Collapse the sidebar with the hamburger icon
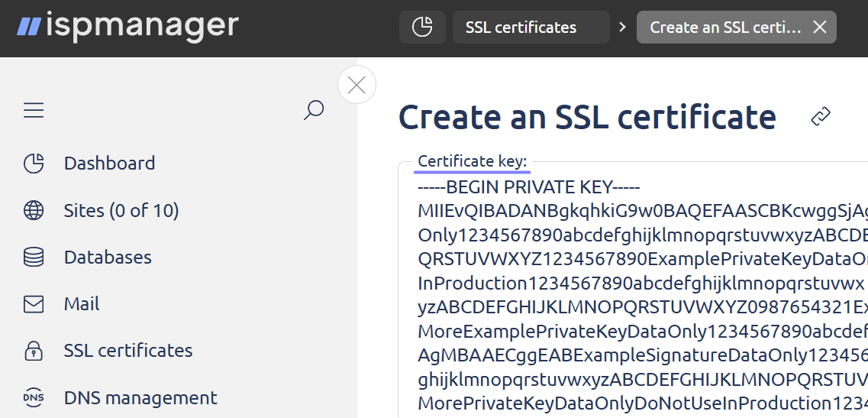The image size is (868, 418). pyautogui.click(x=34, y=110)
